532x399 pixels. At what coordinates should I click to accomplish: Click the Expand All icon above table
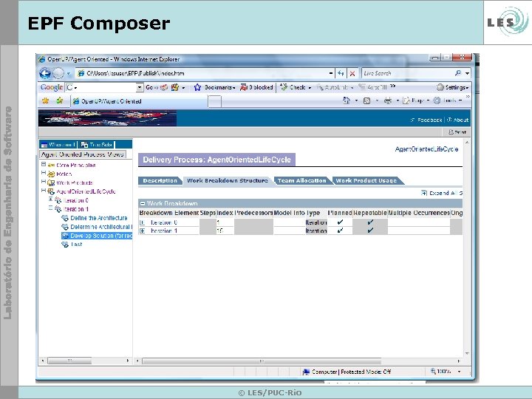tap(424, 193)
